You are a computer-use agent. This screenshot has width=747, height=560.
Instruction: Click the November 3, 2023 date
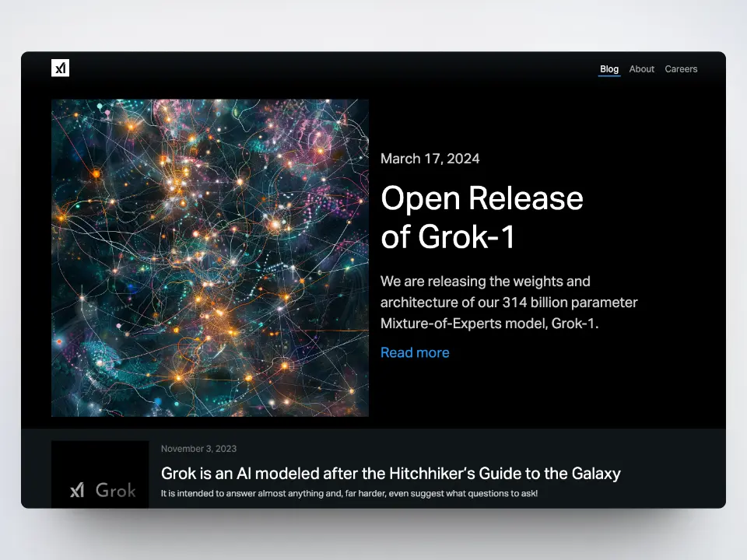coord(198,449)
